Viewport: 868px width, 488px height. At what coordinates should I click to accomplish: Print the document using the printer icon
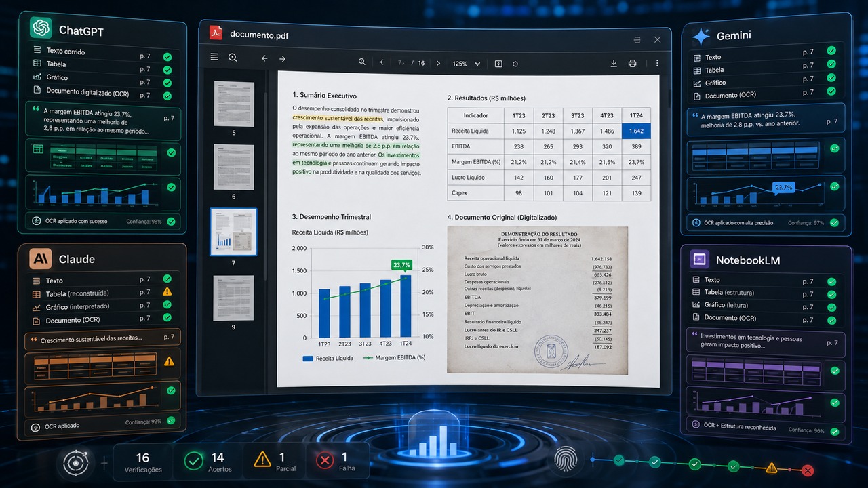[x=633, y=63]
